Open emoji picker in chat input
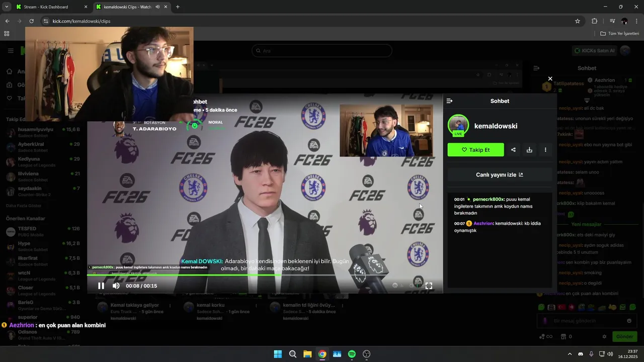644x362 pixels. (629, 321)
